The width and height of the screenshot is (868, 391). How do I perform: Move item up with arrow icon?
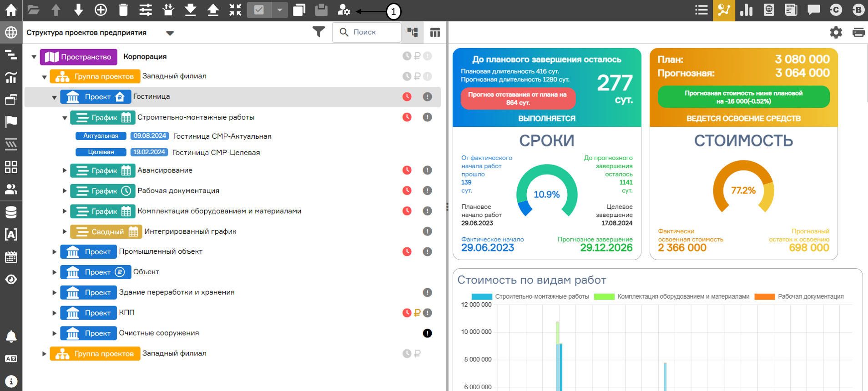[x=56, y=10]
